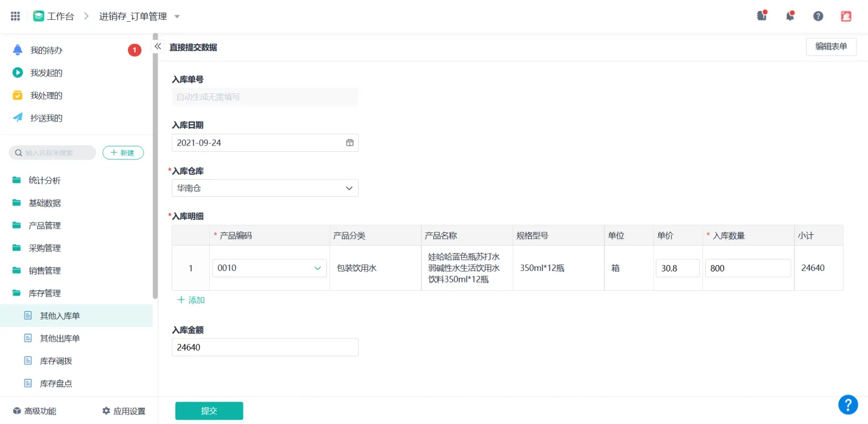Expand the 统计分析 folder
The width and height of the screenshot is (868, 424).
pyautogui.click(x=76, y=180)
